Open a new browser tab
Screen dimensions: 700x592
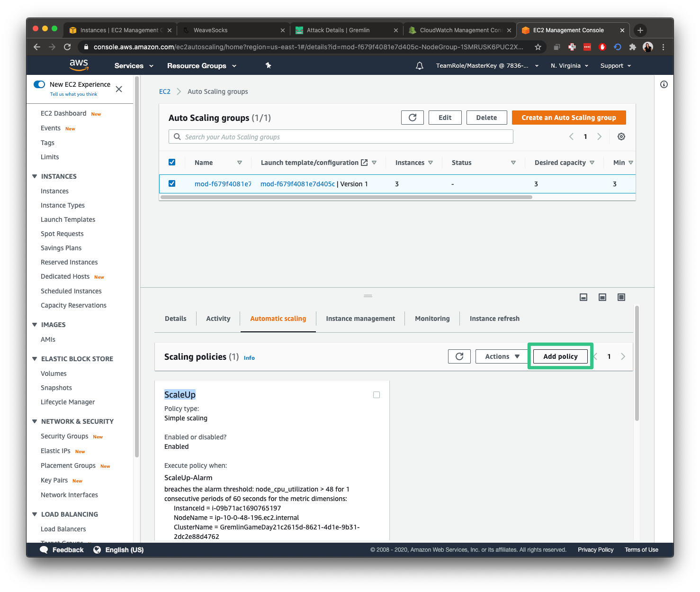[x=640, y=30]
